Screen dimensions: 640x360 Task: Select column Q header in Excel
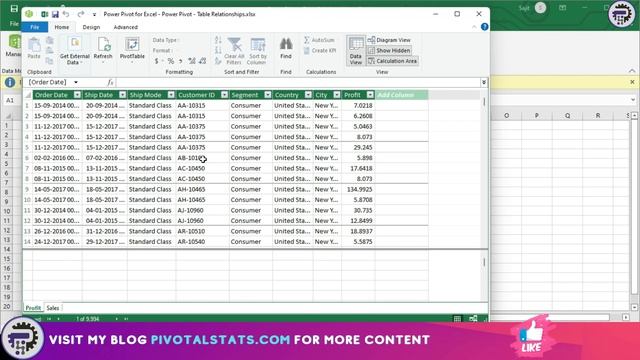click(x=567, y=116)
